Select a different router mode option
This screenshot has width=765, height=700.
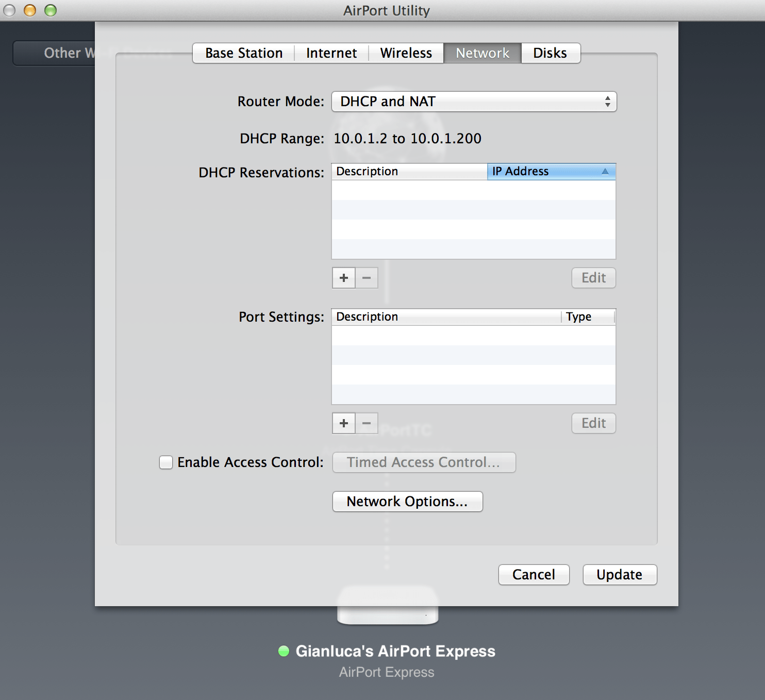tap(474, 102)
